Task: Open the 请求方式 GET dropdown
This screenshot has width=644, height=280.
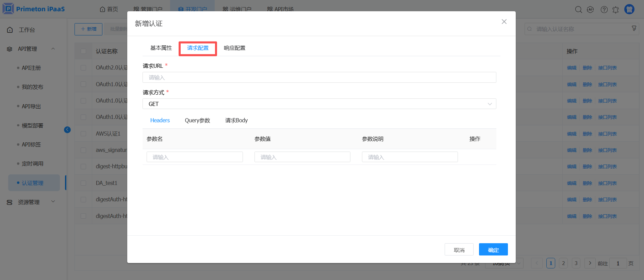Action: pos(319,104)
